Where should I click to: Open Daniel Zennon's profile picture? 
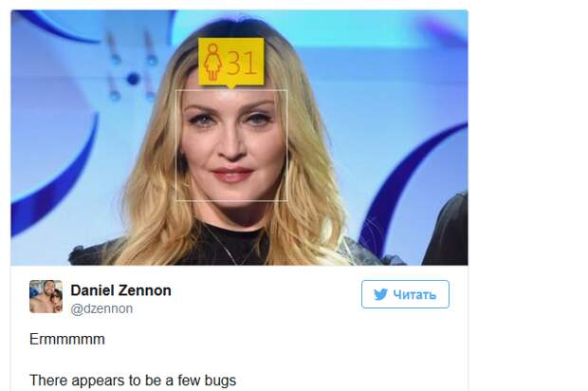[46, 296]
